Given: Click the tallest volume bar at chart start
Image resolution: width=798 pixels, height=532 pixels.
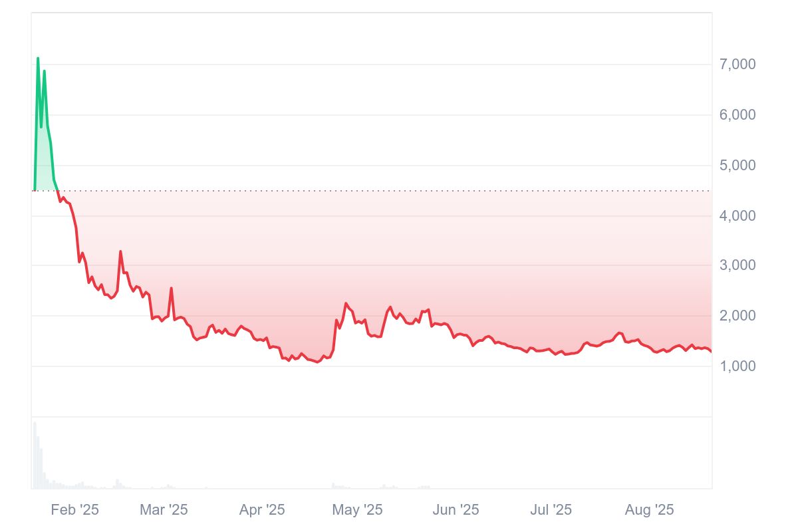Looking at the screenshot, I should (x=35, y=456).
